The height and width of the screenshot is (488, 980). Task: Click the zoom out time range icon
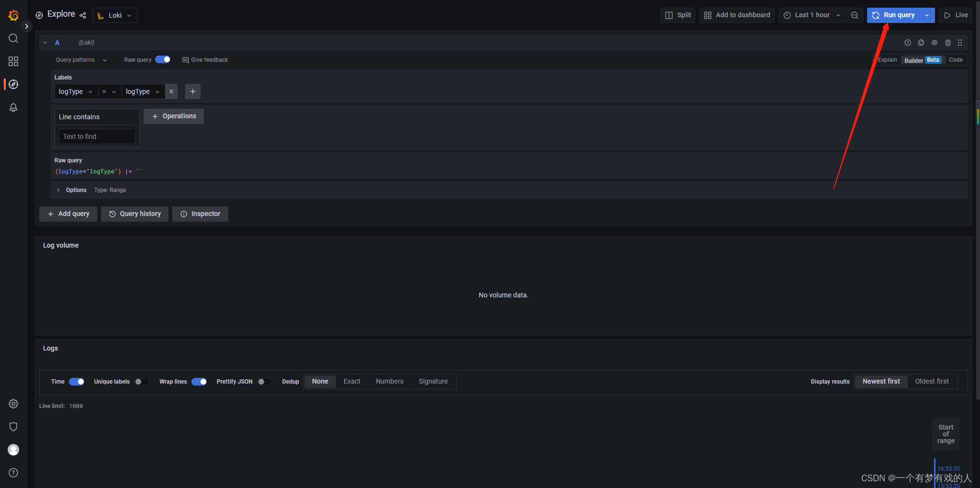[855, 15]
